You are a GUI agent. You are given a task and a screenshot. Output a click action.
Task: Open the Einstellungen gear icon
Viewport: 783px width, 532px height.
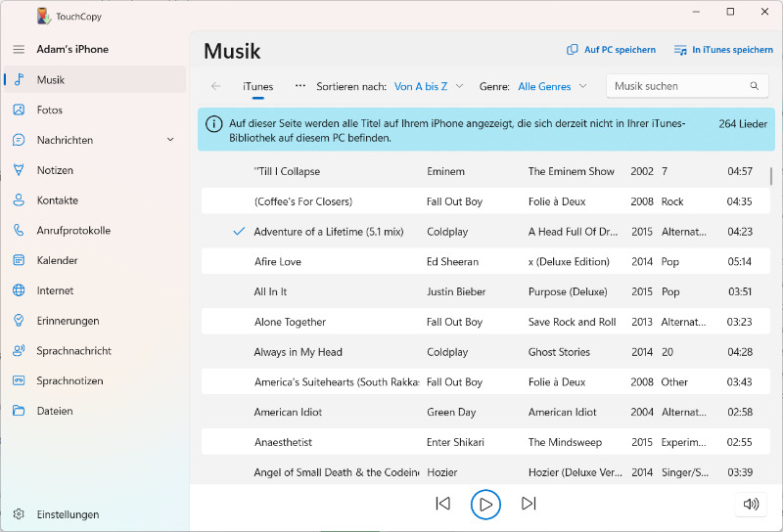coord(19,514)
